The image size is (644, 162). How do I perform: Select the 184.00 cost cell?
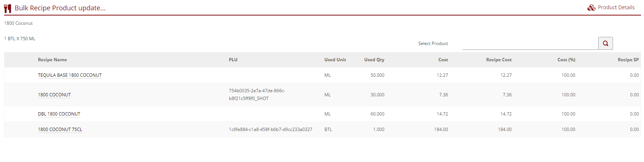tap(441, 130)
